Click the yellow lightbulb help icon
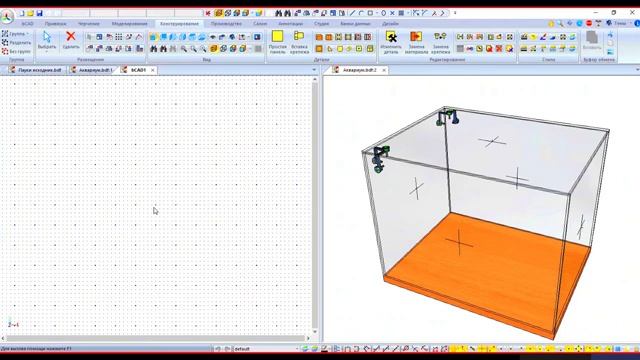Image resolution: width=640 pixels, height=360 pixels. pos(551,24)
